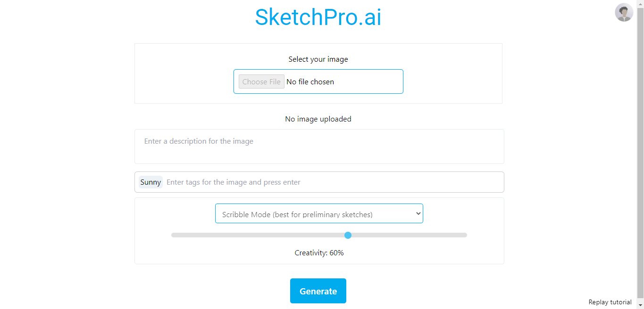Open the Scribble Mode dropdown
Viewport: 644px width, 309px height.
point(319,213)
